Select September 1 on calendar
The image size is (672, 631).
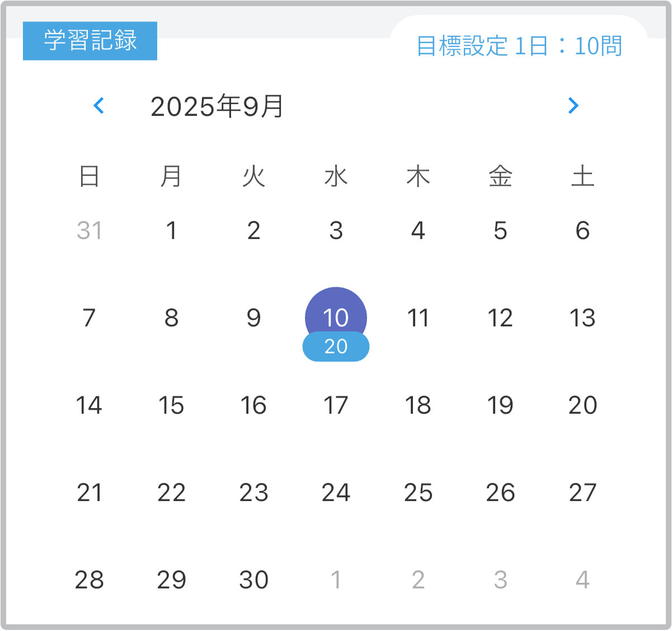point(172,231)
